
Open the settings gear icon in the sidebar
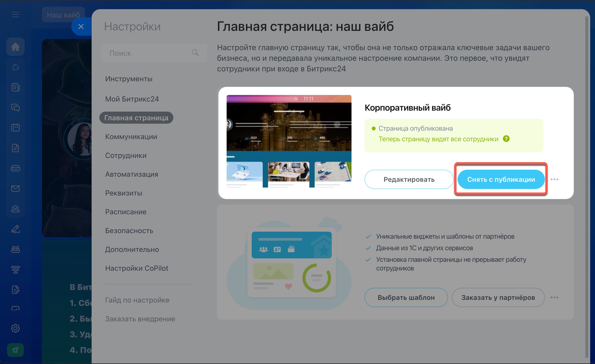(x=15, y=328)
